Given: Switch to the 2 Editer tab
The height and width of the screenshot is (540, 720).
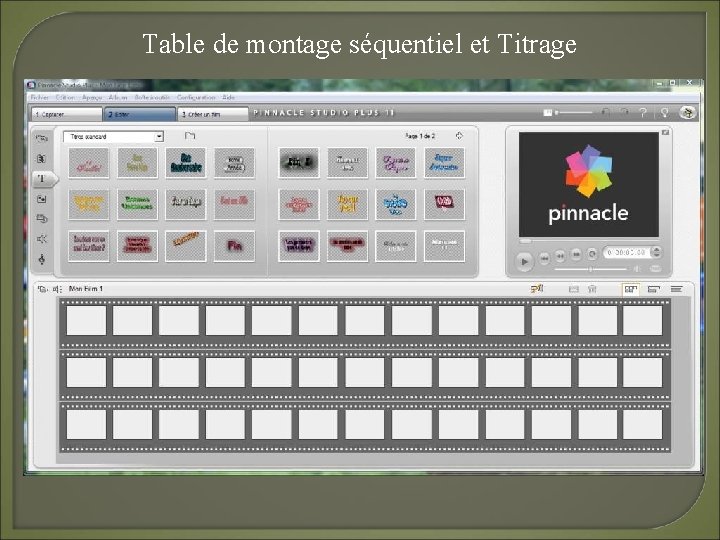Looking at the screenshot, I should point(140,114).
